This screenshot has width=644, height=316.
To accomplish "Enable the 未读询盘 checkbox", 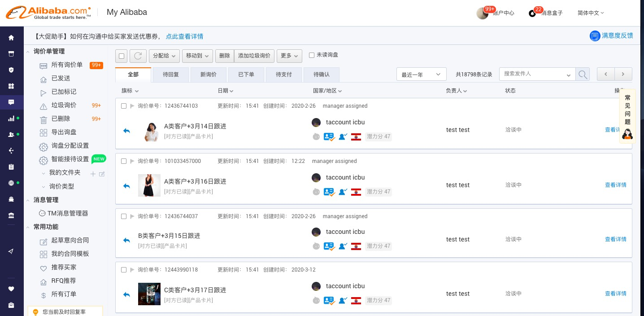I will click(312, 55).
